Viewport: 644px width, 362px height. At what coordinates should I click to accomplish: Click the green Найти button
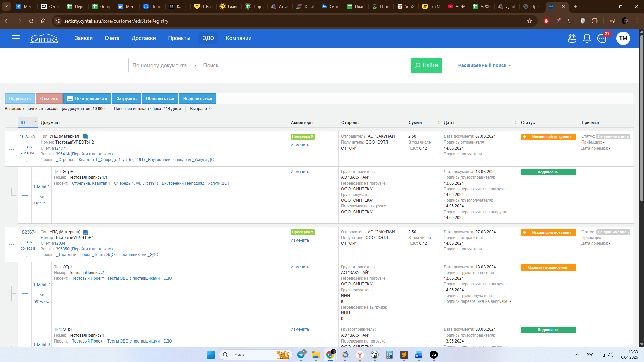426,66
